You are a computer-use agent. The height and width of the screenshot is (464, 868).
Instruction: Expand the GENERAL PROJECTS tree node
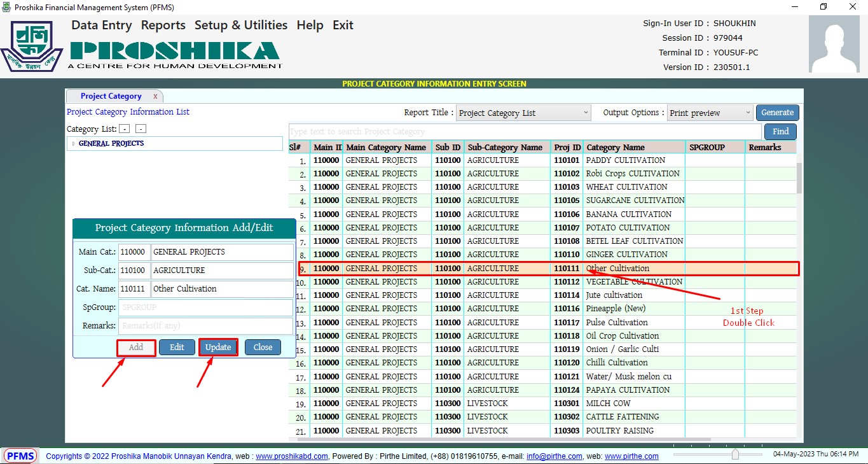coord(73,144)
